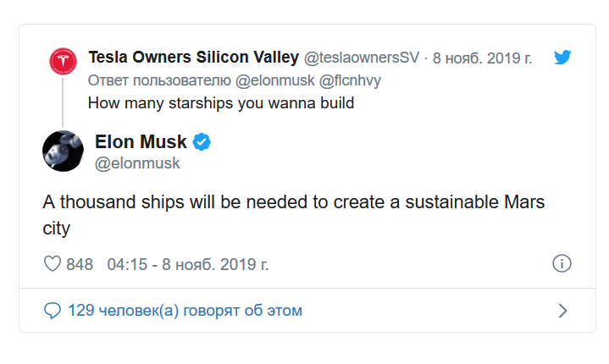
Task: Open the Tesla Owners Silicon Valley avatar
Action: [63, 61]
